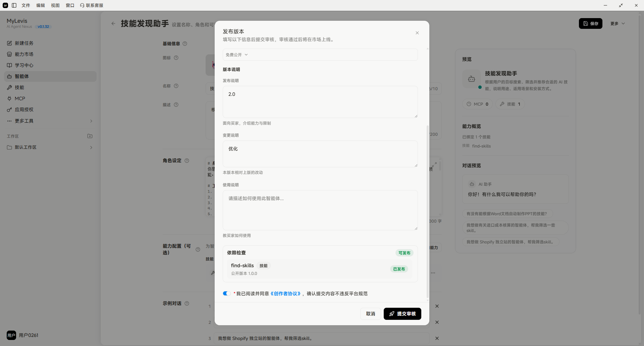Viewport: 644px width, 346px height.
Task: Select 智能体 sidebar item
Action: pyautogui.click(x=50, y=76)
